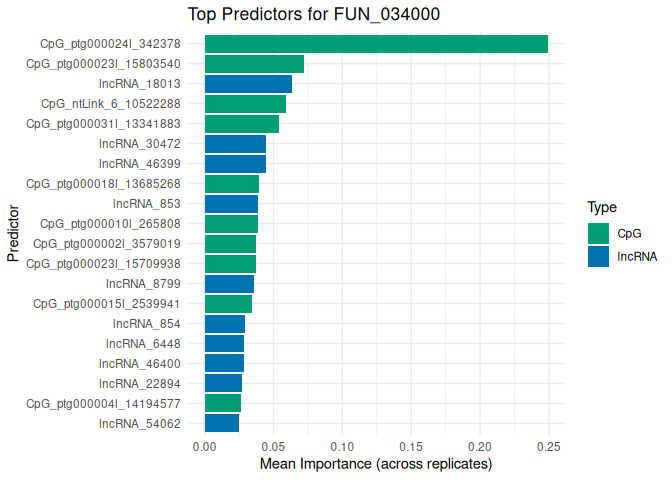Viewport: 672px width, 480px height.
Task: Click the CpG_ptg000015l_2539941 bar
Action: pos(228,303)
